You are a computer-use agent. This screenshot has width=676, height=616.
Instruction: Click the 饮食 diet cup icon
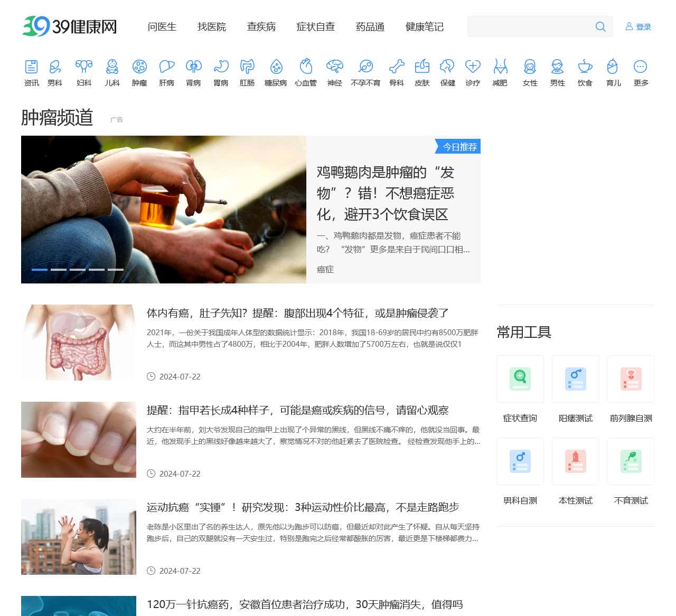pos(585,67)
